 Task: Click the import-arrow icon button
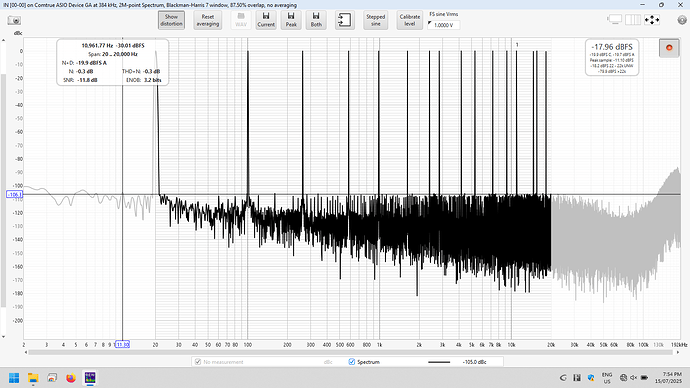(345, 20)
